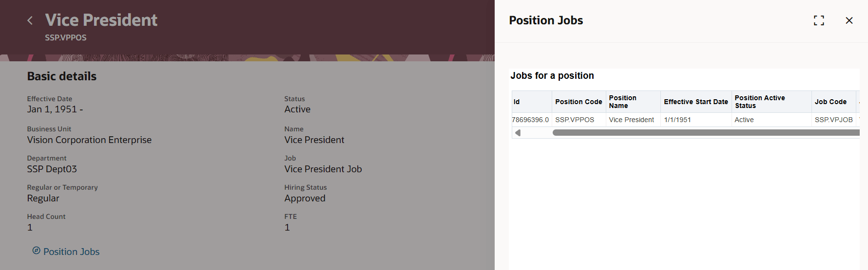The height and width of the screenshot is (270, 868).
Task: Click the SSP.VPPOS Position Code cell
Action: pos(575,120)
